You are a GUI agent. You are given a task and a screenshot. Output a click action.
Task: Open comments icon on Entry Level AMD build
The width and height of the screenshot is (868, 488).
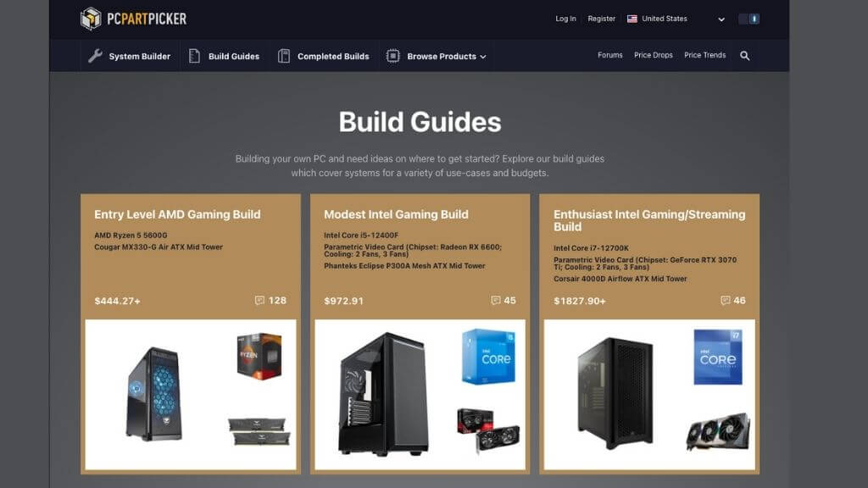[259, 300]
